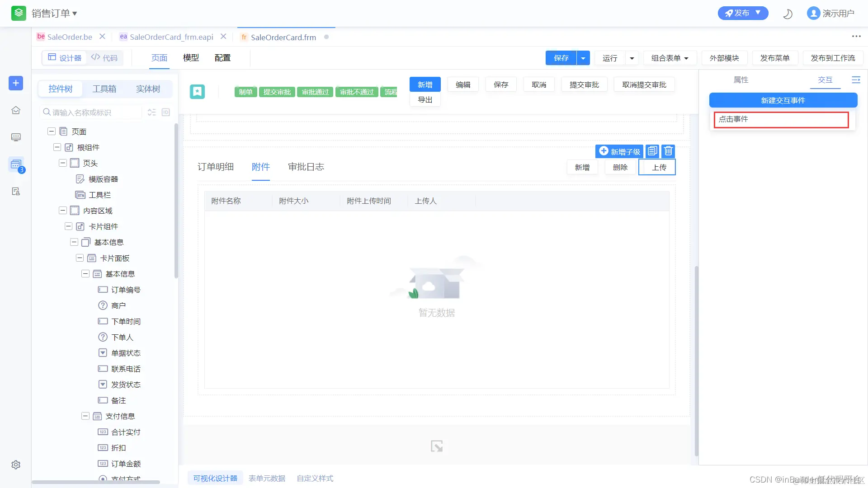
Task: Open the 审批日志 tab
Action: (306, 167)
